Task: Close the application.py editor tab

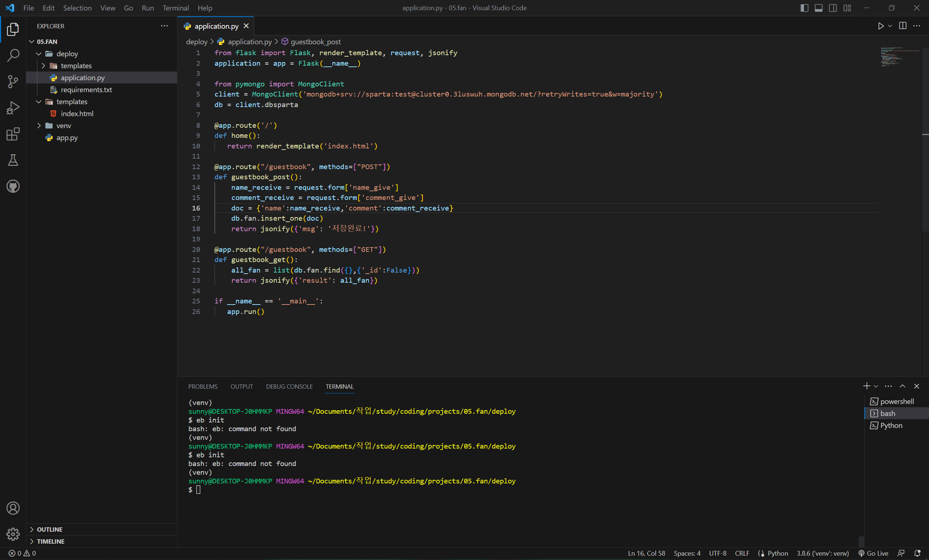Action: [246, 26]
